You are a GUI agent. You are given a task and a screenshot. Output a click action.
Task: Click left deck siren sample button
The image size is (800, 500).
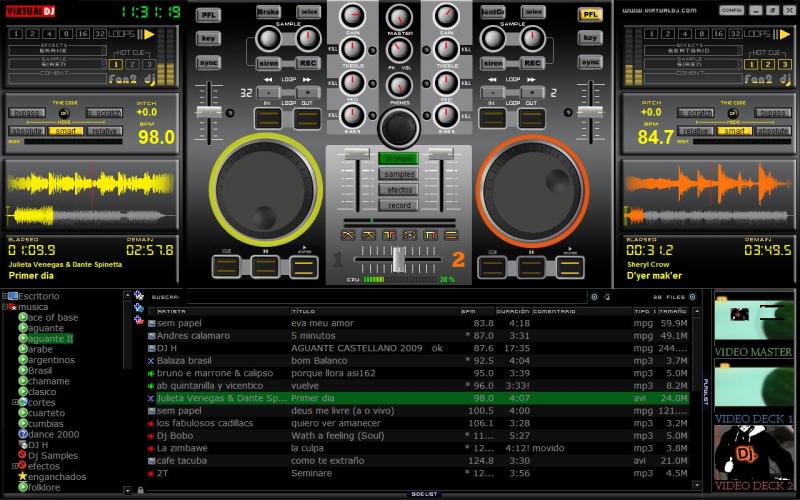[x=268, y=63]
